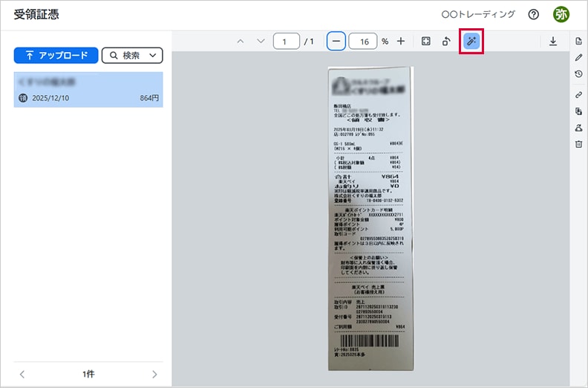Click the link chain icon
Viewport: 588px width, 388px height.
578,95
